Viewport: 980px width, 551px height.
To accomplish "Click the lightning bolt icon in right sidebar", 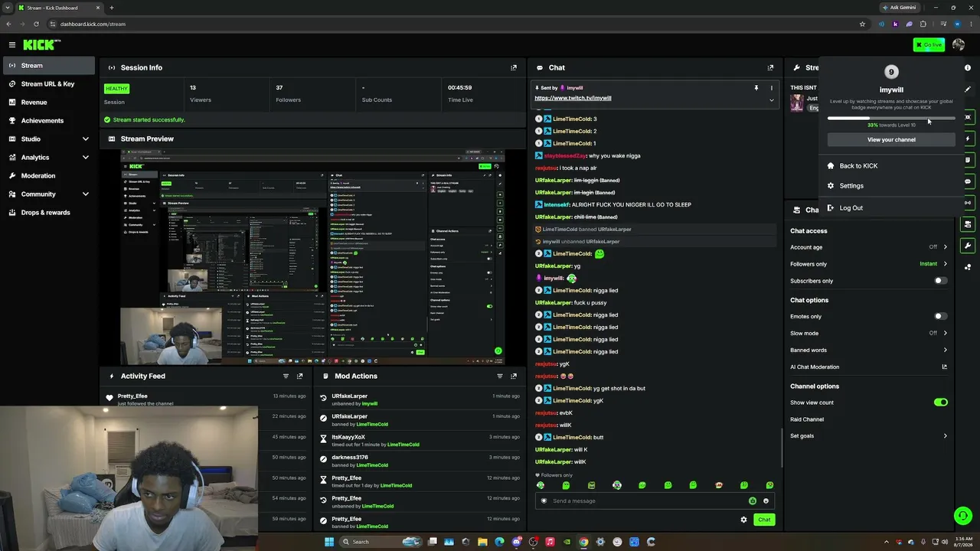I will coord(968,139).
